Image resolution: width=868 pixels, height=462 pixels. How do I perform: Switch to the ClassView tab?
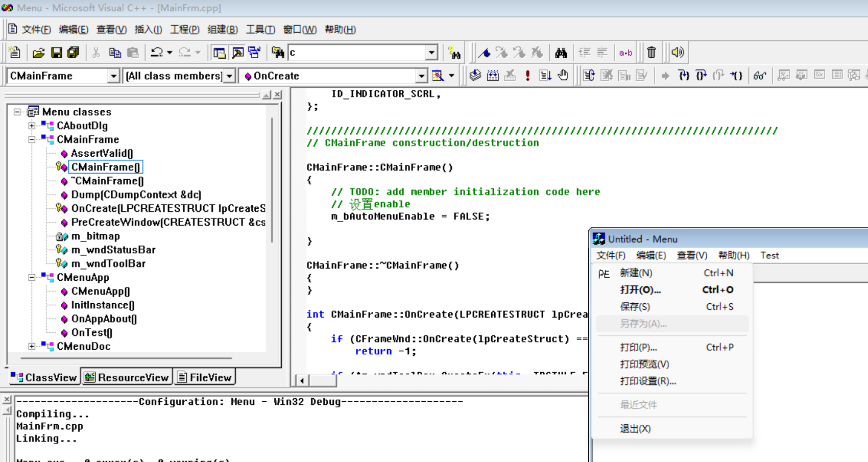pos(44,377)
